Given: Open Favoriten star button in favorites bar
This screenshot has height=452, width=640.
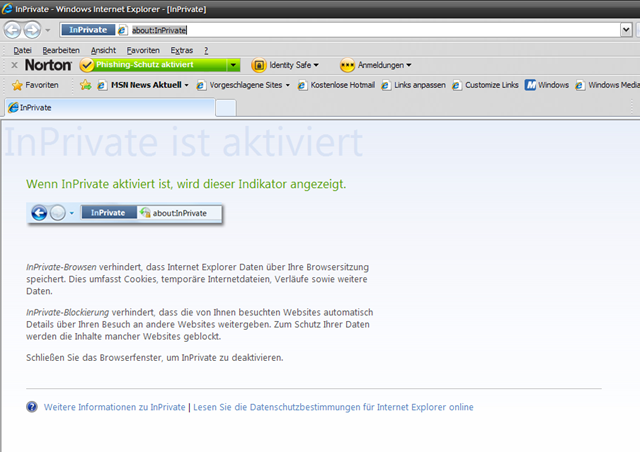Looking at the screenshot, I should pos(36,85).
